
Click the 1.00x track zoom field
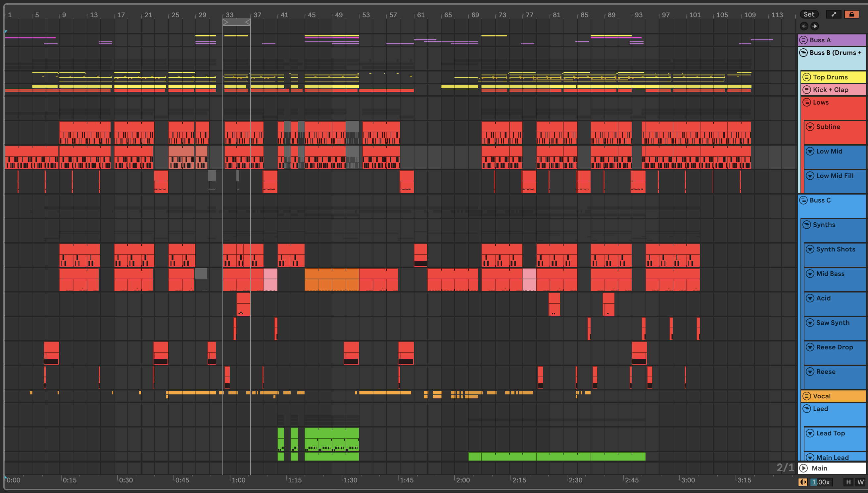(x=821, y=482)
